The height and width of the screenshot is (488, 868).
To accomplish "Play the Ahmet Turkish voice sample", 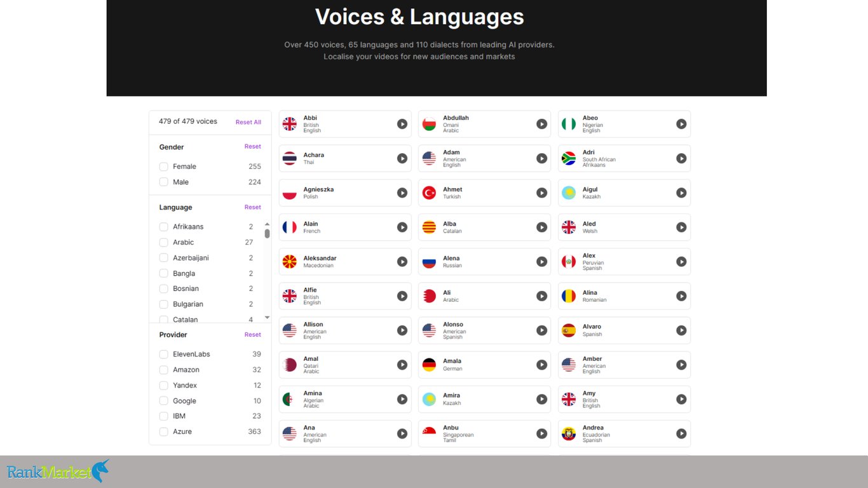I will [x=541, y=193].
